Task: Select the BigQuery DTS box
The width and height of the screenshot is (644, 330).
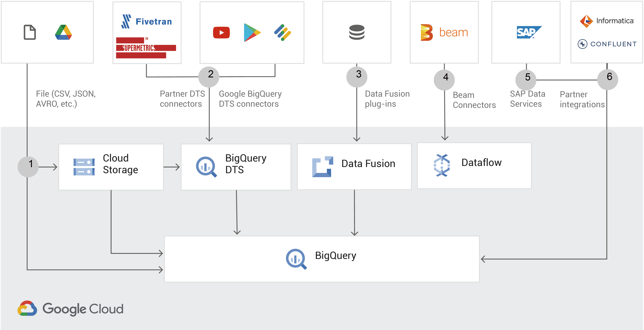Action: click(x=236, y=167)
